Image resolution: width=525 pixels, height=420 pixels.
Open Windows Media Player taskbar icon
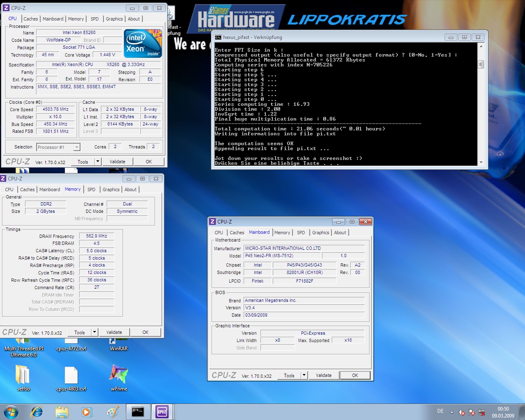coord(87,412)
